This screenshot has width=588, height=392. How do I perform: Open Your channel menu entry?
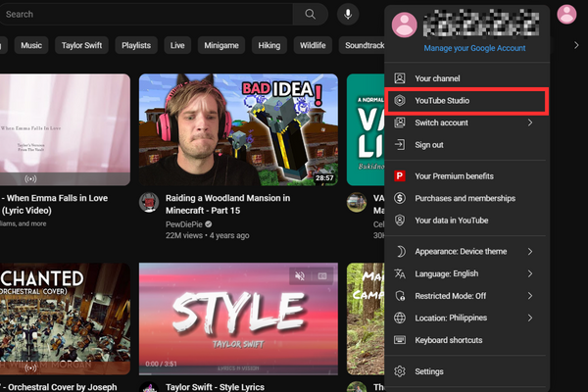(x=466, y=78)
